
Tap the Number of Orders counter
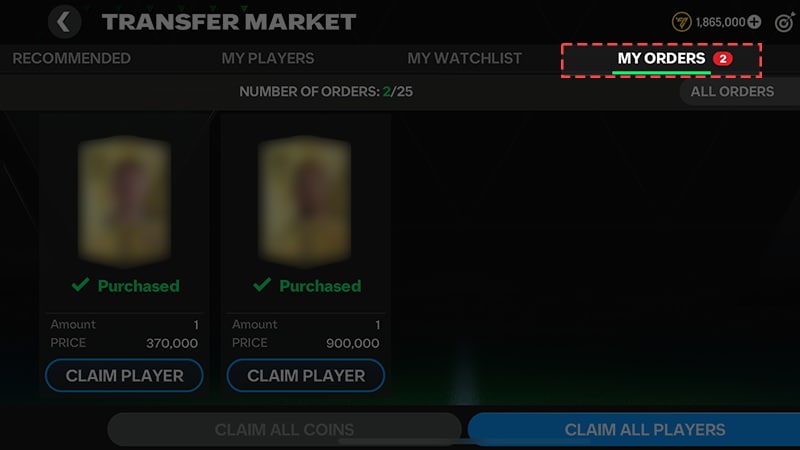click(326, 92)
